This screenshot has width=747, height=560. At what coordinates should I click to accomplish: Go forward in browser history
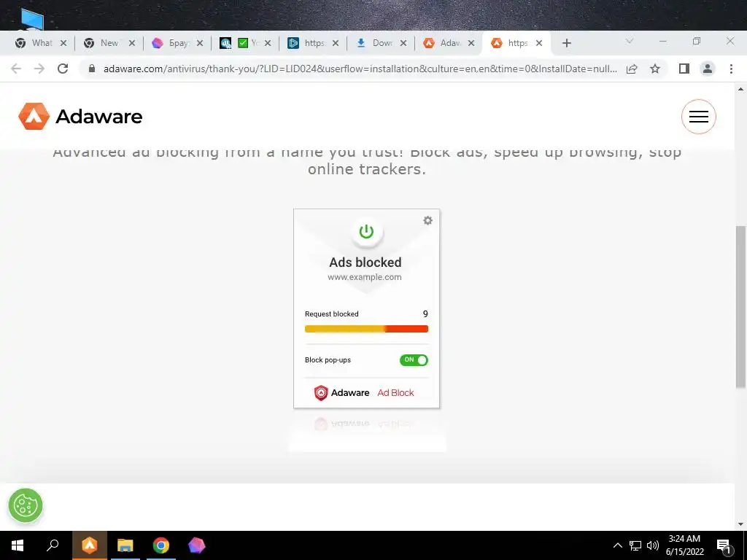[x=39, y=69]
